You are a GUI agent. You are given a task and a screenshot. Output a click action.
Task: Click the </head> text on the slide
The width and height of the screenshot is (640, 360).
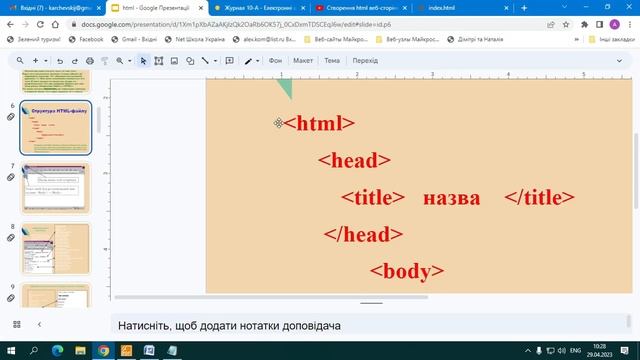tap(363, 234)
